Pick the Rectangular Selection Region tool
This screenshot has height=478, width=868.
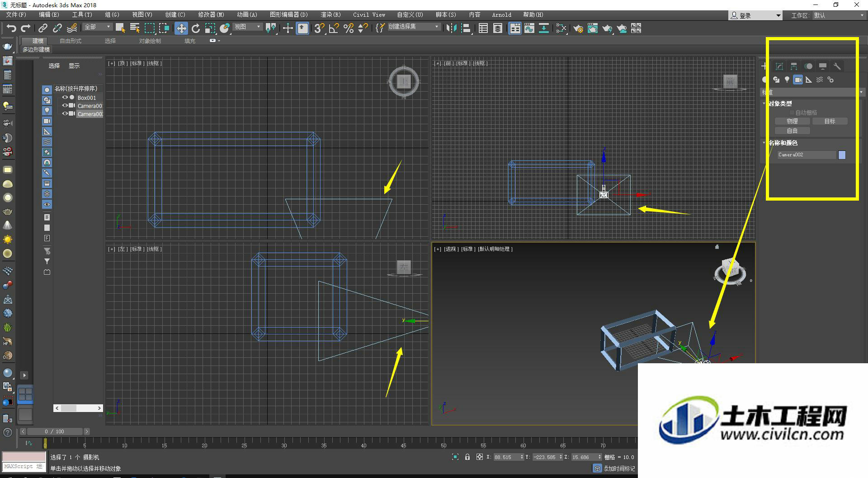tap(149, 28)
